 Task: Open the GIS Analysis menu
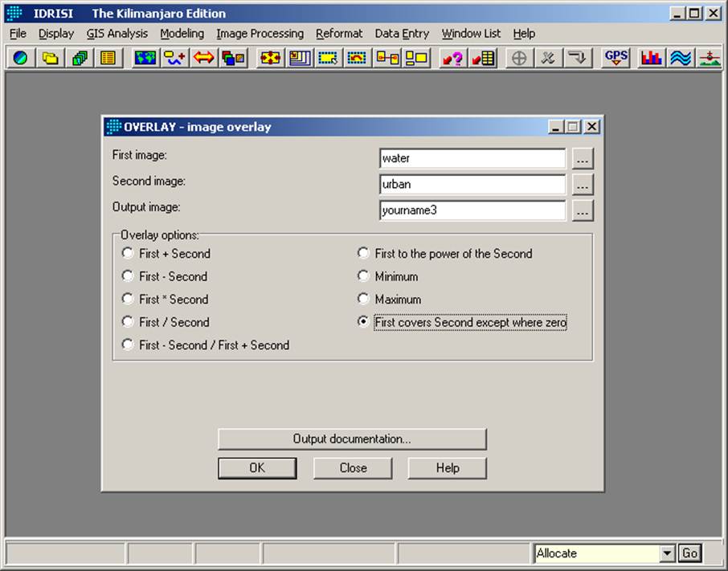[x=117, y=34]
